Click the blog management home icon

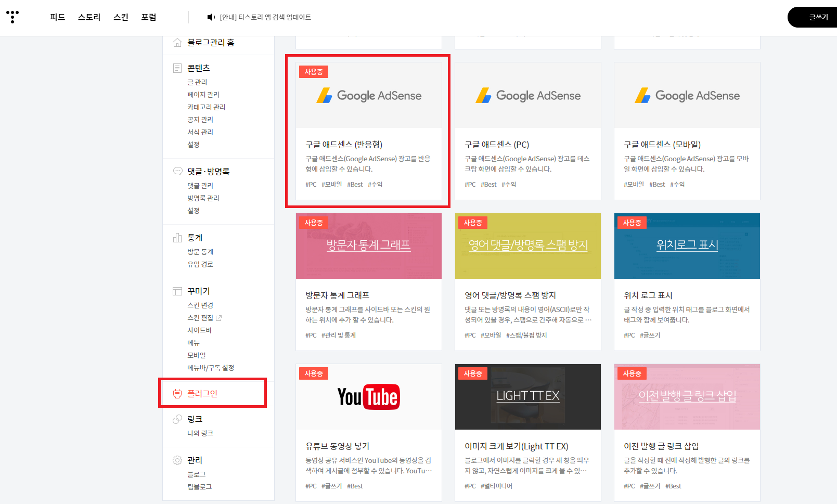pyautogui.click(x=177, y=42)
